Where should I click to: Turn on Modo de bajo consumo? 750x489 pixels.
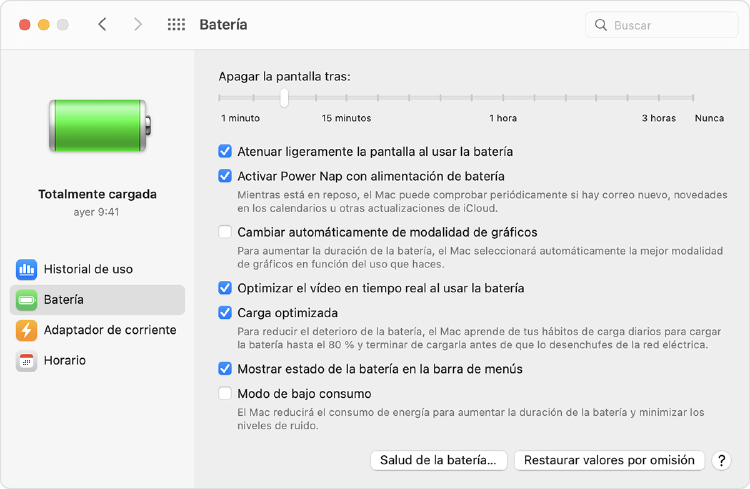pyautogui.click(x=225, y=394)
